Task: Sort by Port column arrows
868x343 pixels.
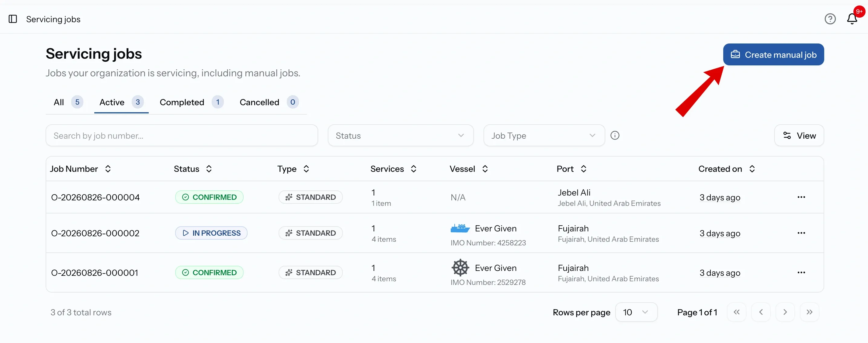Action: pyautogui.click(x=584, y=169)
